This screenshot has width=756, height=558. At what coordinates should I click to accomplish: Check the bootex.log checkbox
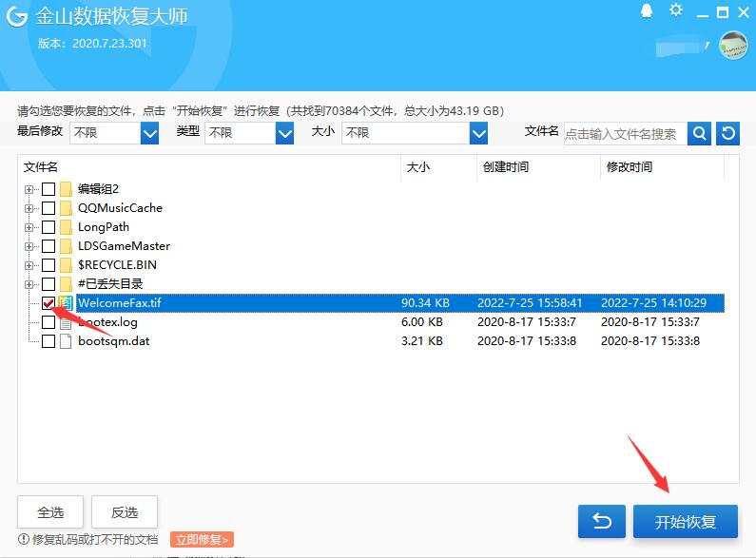pos(48,322)
